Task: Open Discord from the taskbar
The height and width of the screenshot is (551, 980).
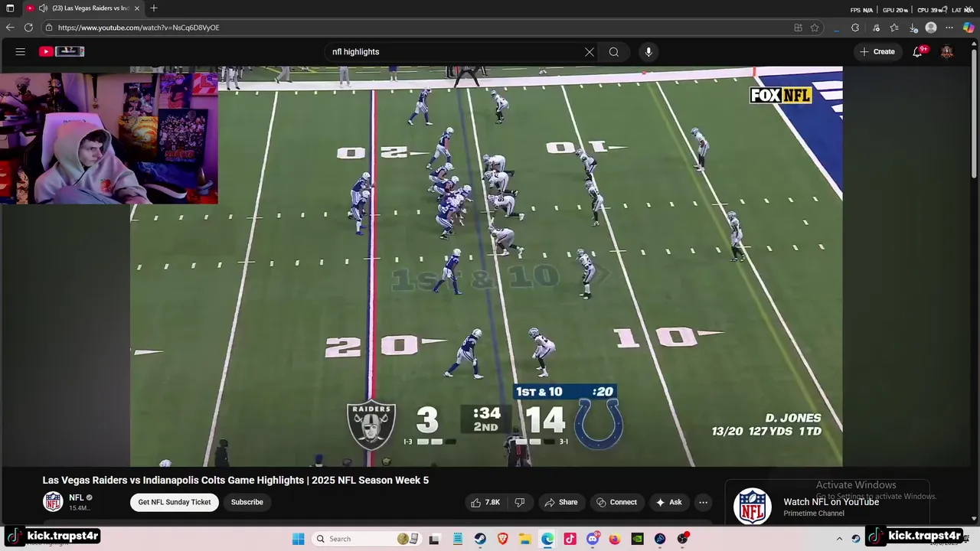Action: 593,539
